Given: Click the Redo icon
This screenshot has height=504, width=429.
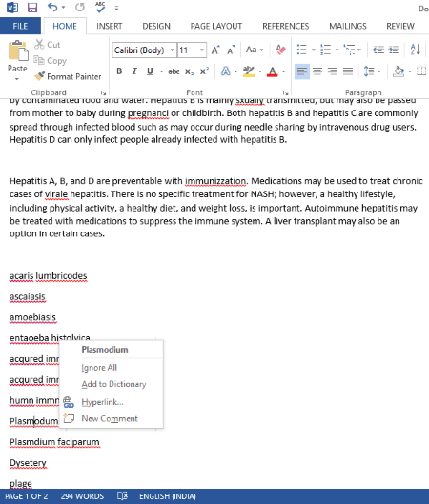Looking at the screenshot, I should tap(80, 7).
